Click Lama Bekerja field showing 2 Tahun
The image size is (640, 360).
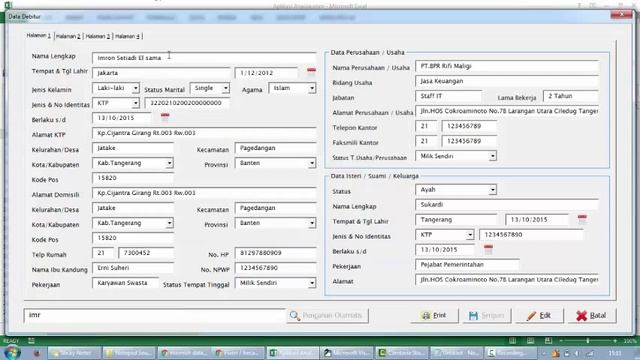click(x=571, y=96)
